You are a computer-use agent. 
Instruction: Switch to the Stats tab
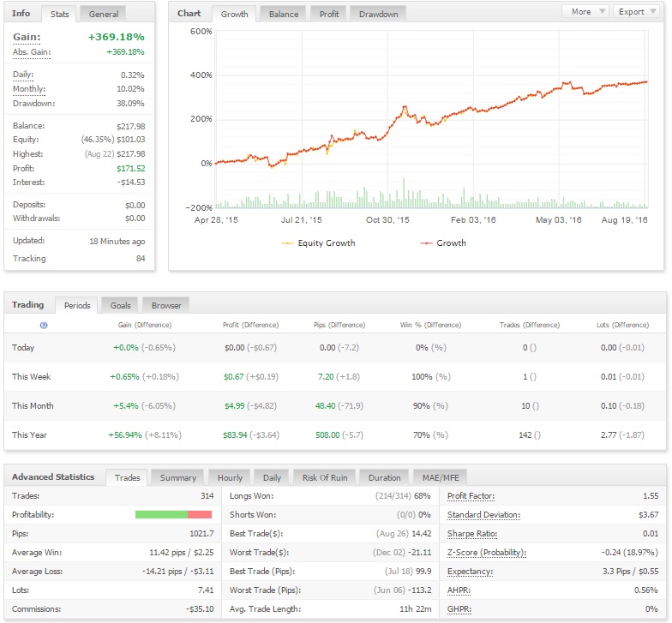pos(59,14)
